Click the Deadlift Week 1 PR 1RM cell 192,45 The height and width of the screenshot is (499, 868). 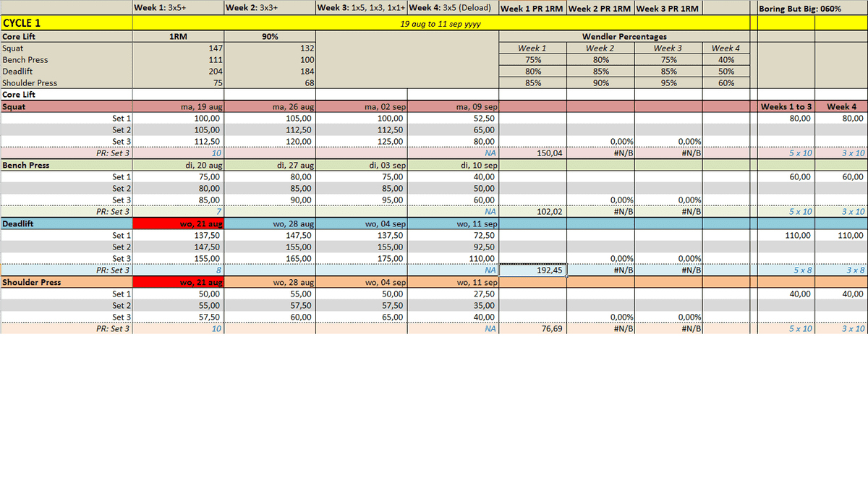coord(532,270)
